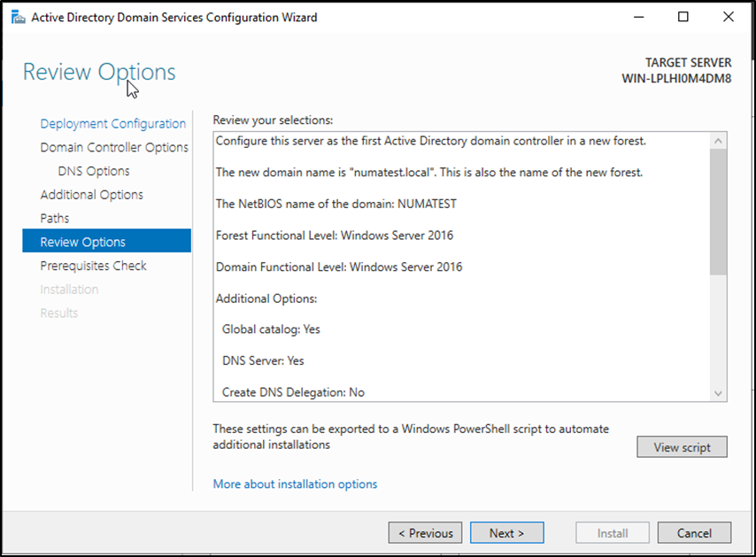Open Deployment Configuration step
The height and width of the screenshot is (557, 756).
point(112,124)
